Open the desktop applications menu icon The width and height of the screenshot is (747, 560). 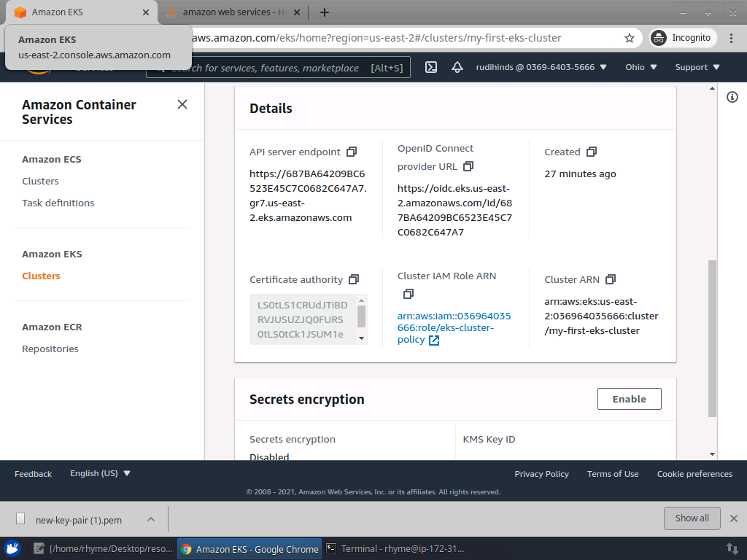coord(12,548)
